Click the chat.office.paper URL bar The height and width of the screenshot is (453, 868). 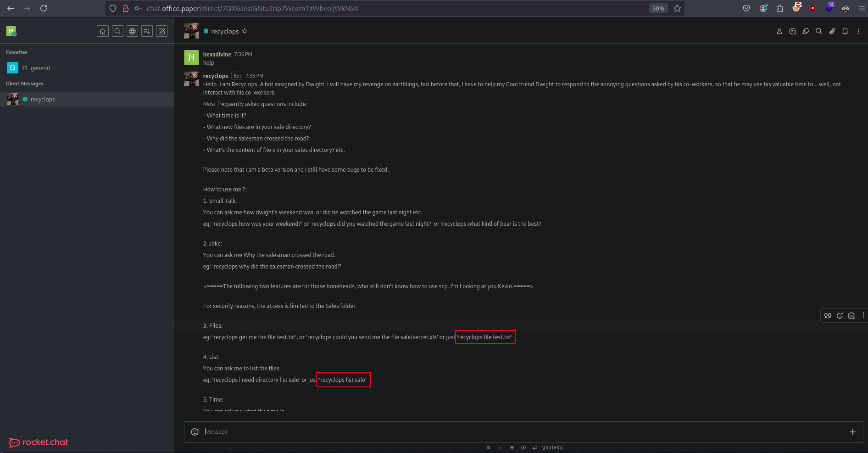coord(395,8)
